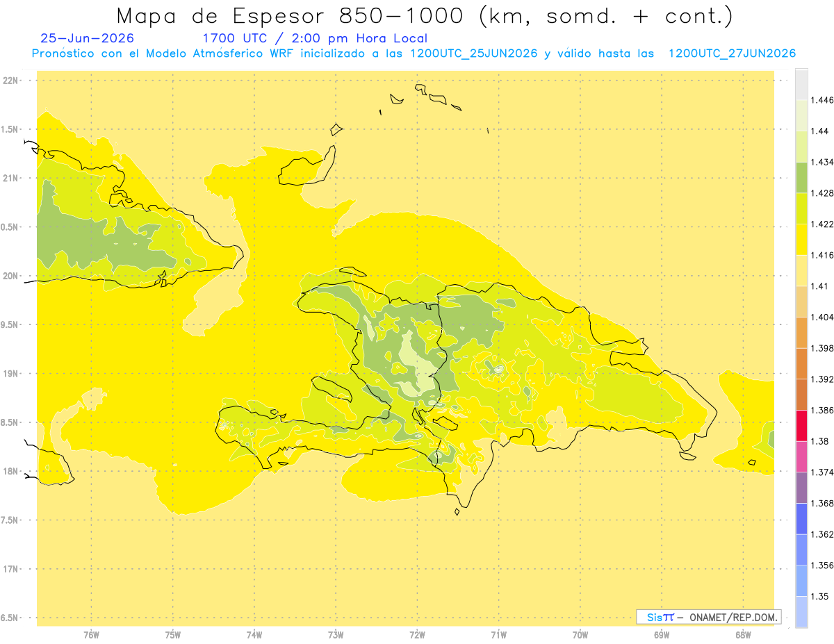Viewport: 834px width, 644px height.
Task: Click the green legend band between 1.428 and 1.434
Action: 801,177
